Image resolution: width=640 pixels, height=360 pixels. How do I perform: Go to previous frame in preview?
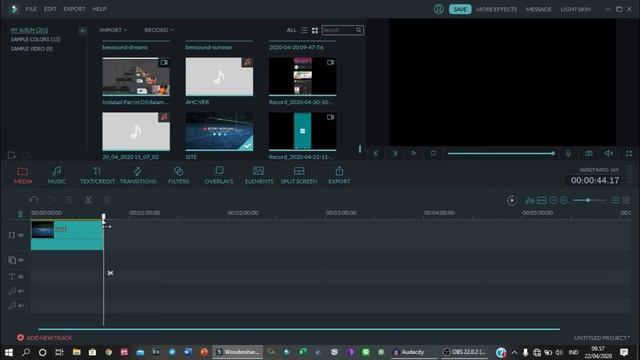click(x=376, y=153)
